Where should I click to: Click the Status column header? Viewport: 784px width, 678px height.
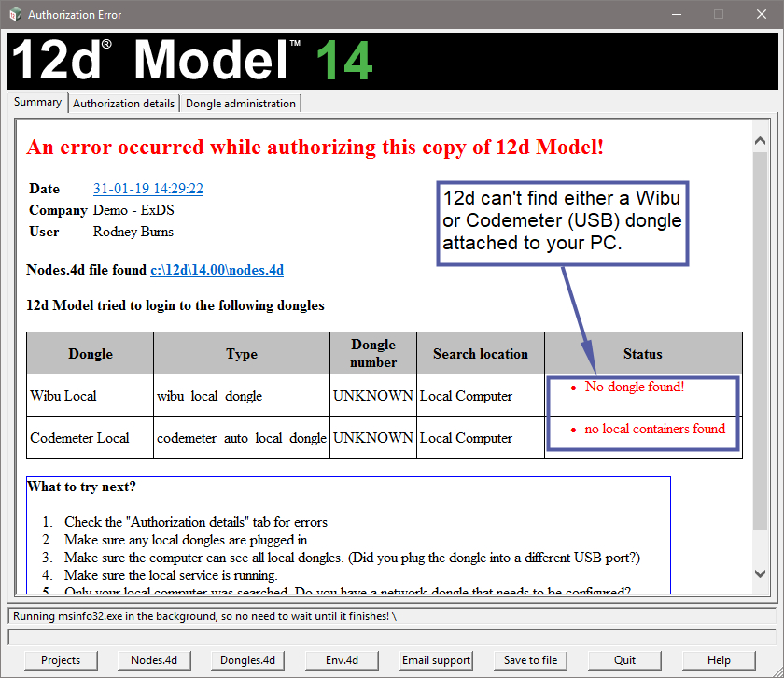pos(643,353)
